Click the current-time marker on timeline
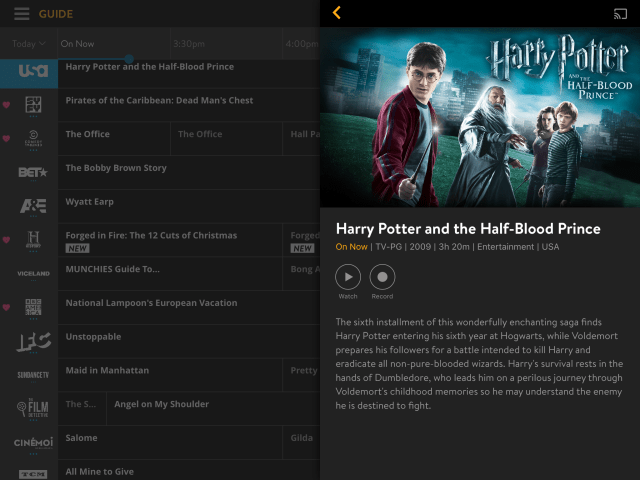 (128, 59)
